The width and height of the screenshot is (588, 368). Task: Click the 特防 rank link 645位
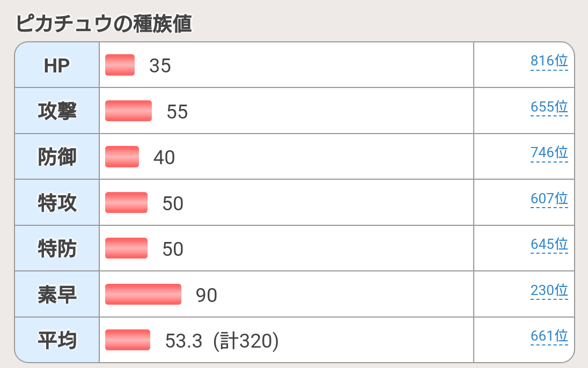point(549,245)
